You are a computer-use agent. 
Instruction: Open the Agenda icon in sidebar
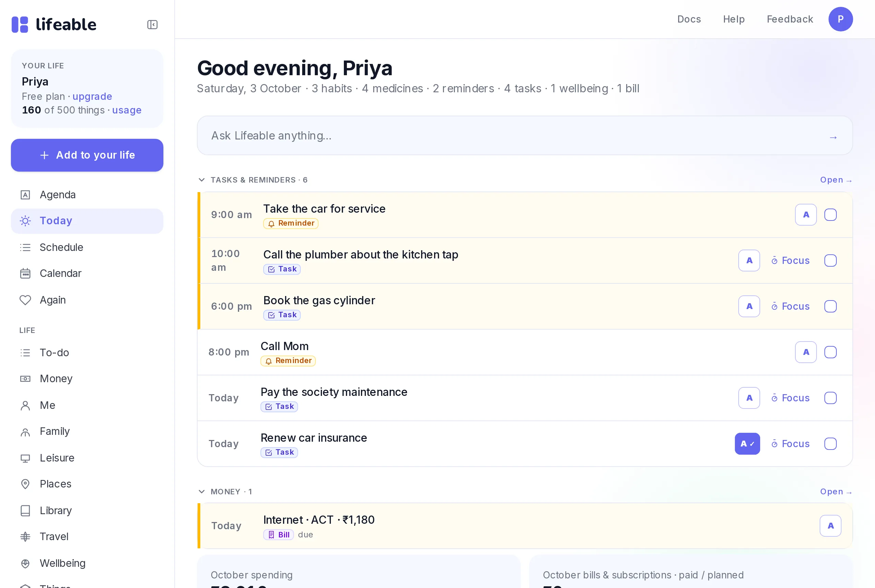coord(25,195)
